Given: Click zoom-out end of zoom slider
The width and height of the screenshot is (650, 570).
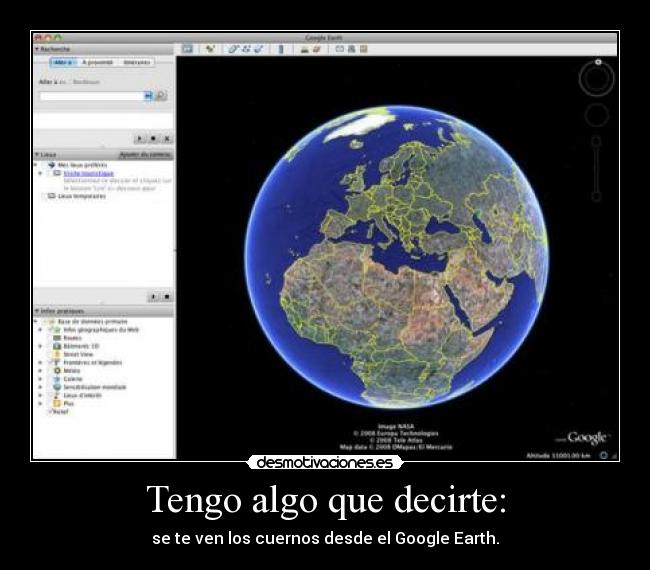Looking at the screenshot, I should point(596,196).
